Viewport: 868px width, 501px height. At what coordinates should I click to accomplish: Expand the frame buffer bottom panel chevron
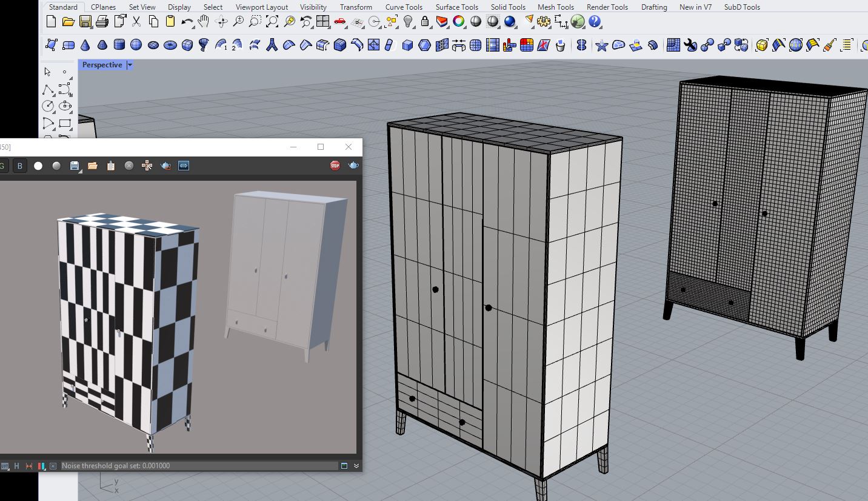356,466
